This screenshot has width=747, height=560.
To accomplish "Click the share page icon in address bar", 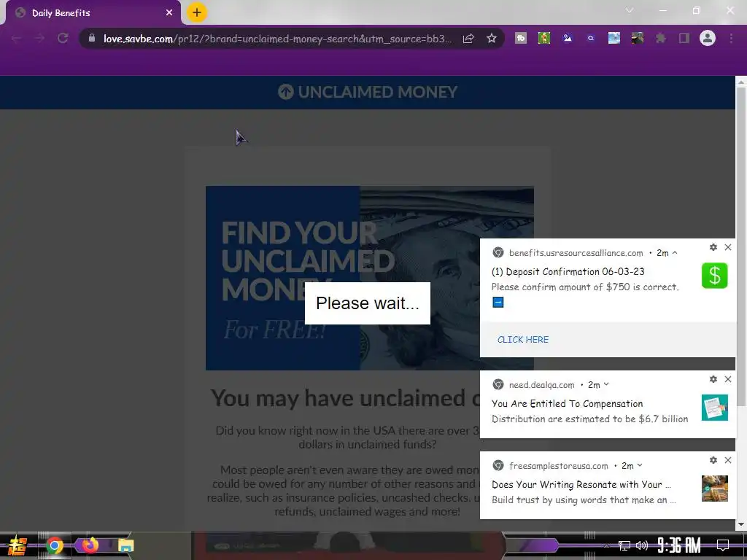I will click(468, 38).
